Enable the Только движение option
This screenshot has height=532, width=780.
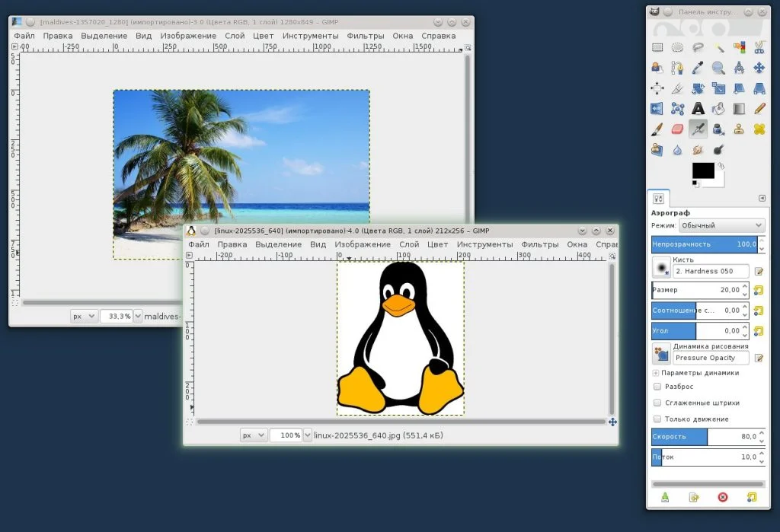(x=657, y=419)
